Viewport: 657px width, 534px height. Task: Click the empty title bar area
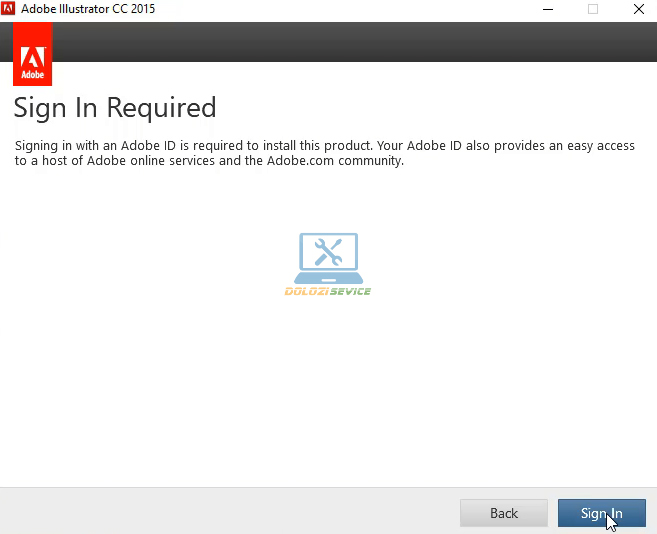click(x=350, y=9)
